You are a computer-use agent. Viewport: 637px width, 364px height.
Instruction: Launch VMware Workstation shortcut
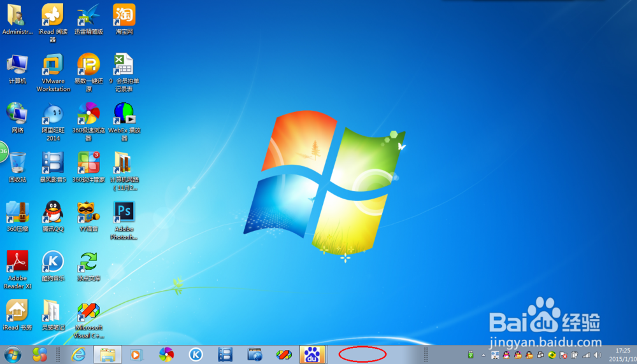point(53,73)
